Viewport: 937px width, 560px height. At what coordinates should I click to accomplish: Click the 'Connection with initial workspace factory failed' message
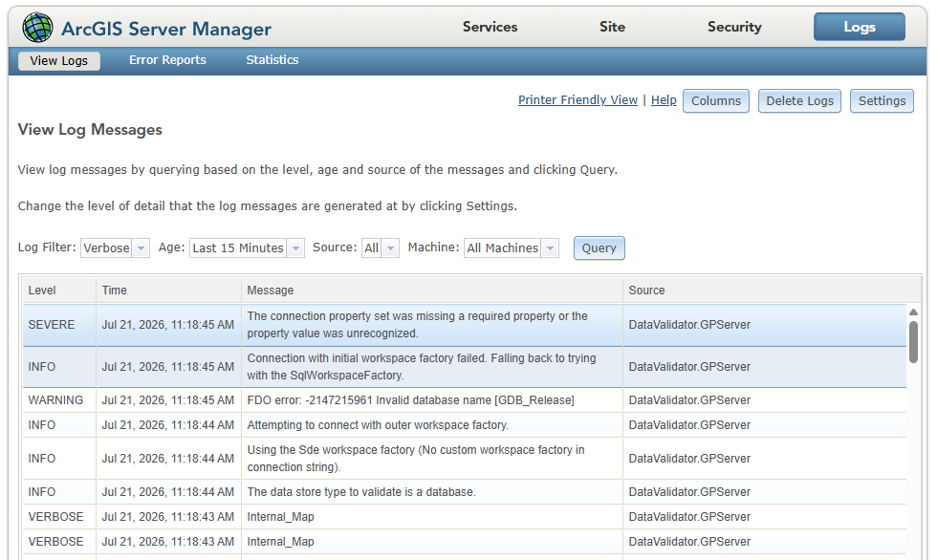(x=422, y=367)
